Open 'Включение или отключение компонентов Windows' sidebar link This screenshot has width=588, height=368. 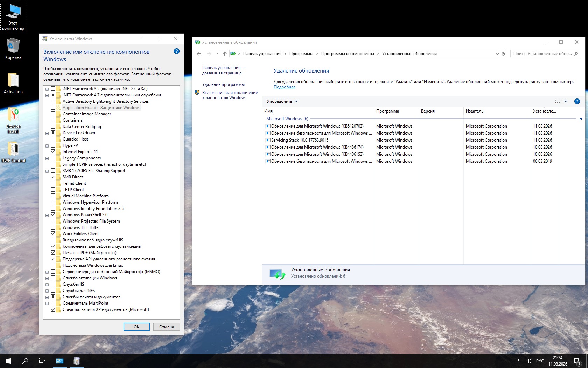point(230,95)
